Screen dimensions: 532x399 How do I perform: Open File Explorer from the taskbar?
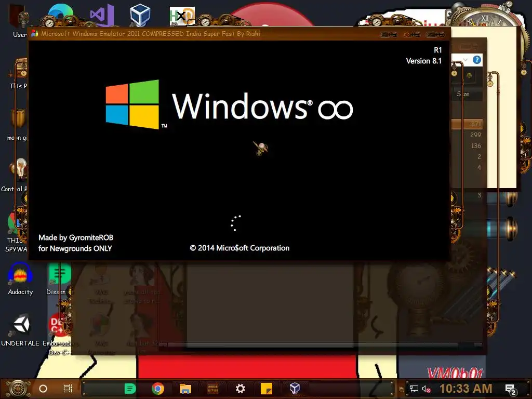185,389
